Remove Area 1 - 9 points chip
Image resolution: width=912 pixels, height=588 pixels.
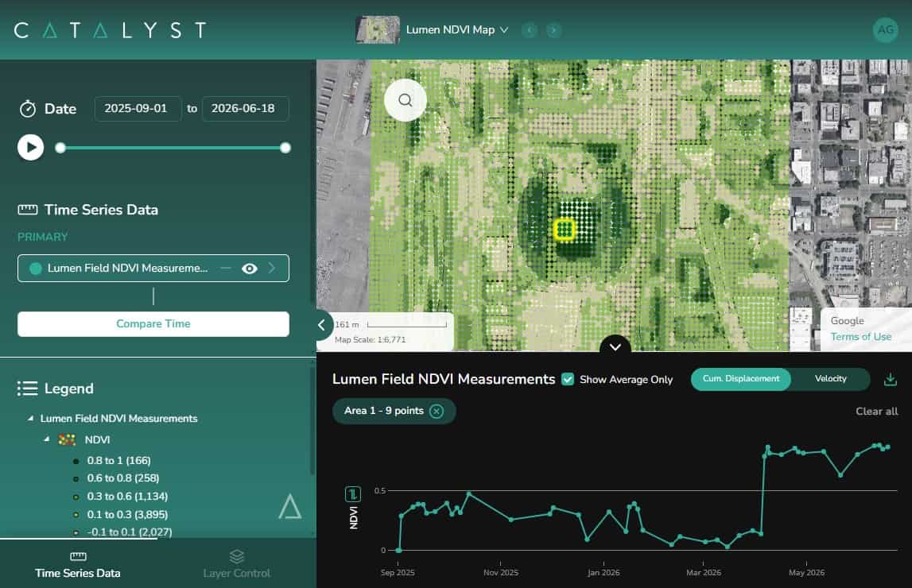tap(437, 411)
